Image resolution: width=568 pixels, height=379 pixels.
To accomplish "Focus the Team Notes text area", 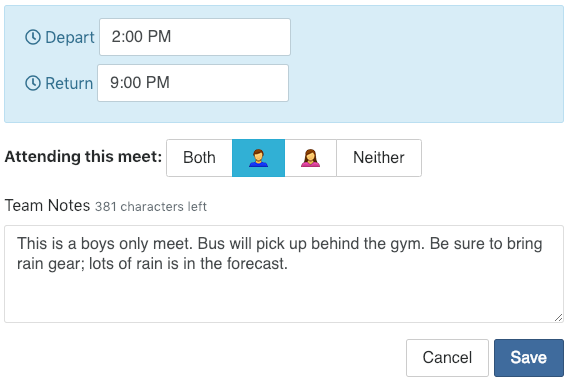I will click(284, 274).
